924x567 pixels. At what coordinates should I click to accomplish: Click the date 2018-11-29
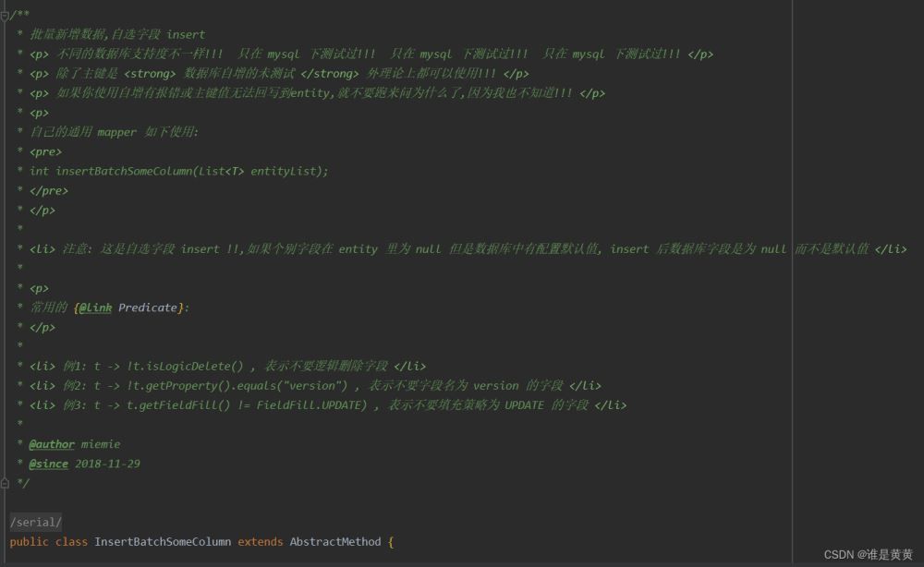point(107,464)
